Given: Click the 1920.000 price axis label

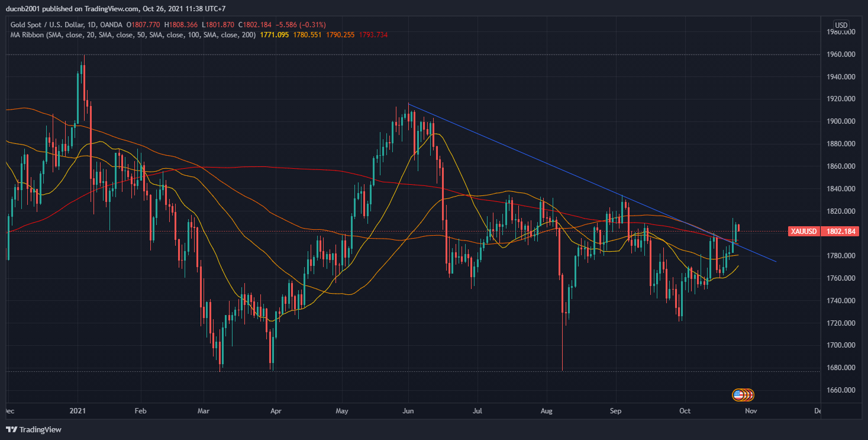Looking at the screenshot, I should pyautogui.click(x=840, y=99).
